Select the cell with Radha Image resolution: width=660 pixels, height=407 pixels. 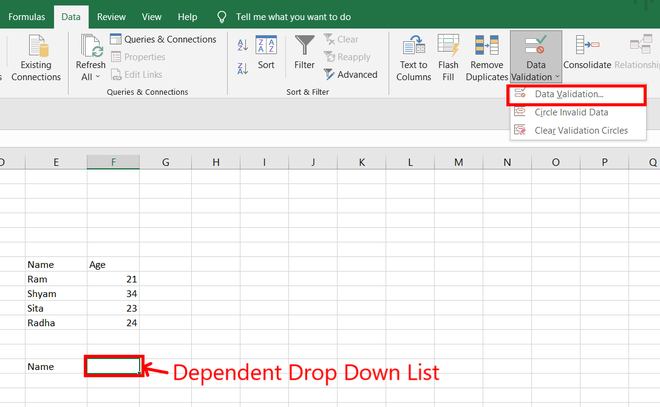56,323
